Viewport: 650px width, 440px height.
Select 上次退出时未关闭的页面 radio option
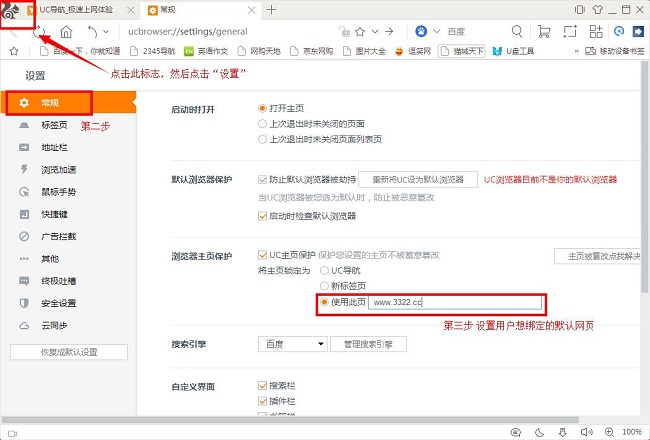coord(263,123)
